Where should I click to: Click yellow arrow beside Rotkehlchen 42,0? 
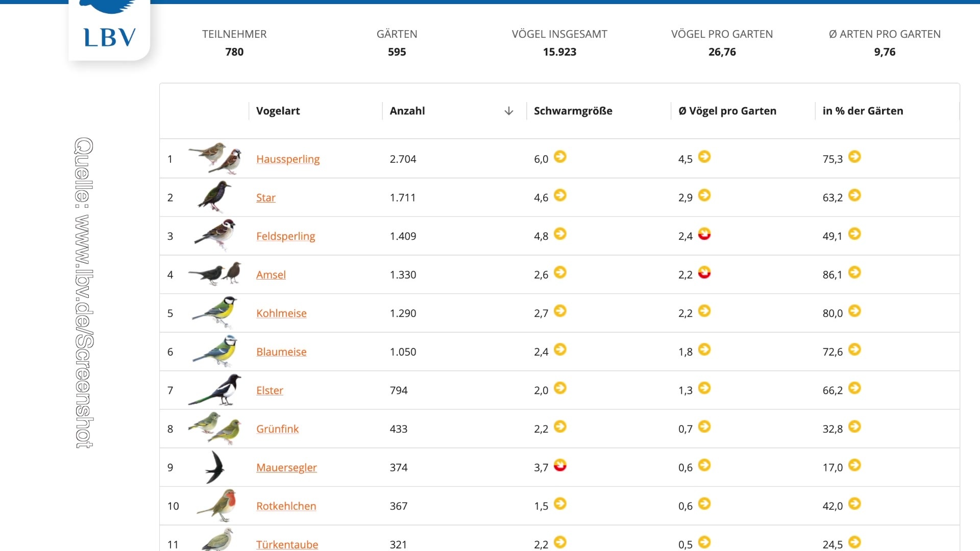(x=854, y=504)
